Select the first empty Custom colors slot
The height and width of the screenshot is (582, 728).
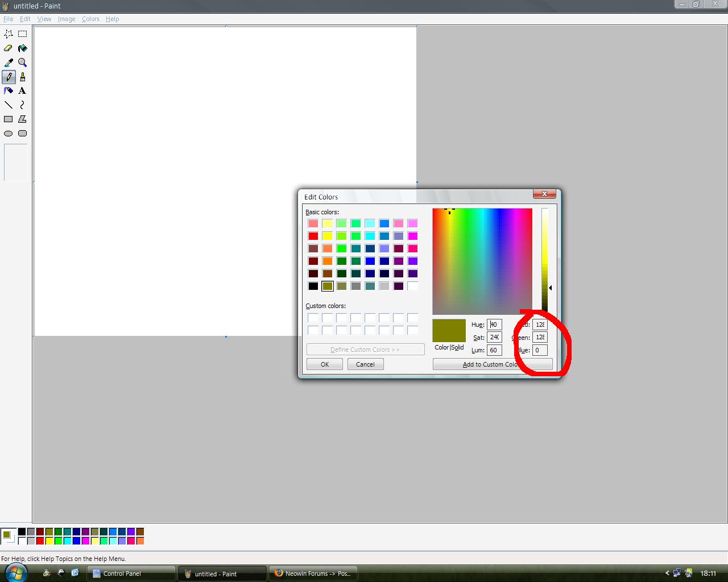313,318
